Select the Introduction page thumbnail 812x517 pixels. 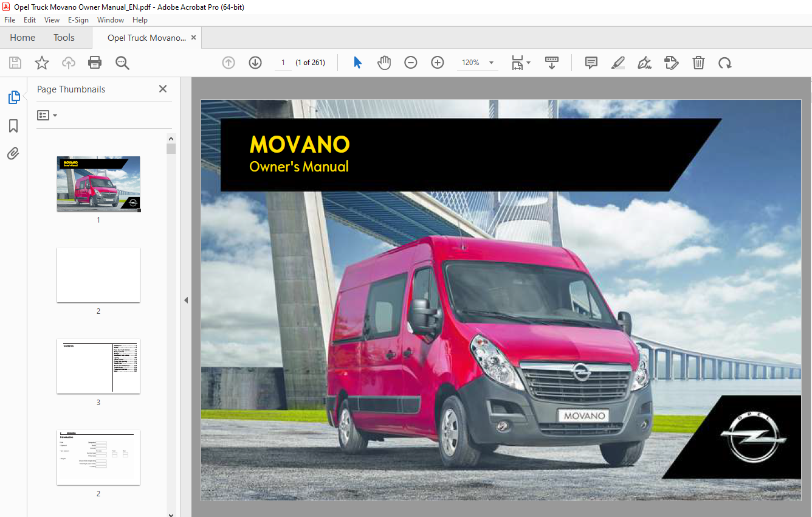(98, 457)
